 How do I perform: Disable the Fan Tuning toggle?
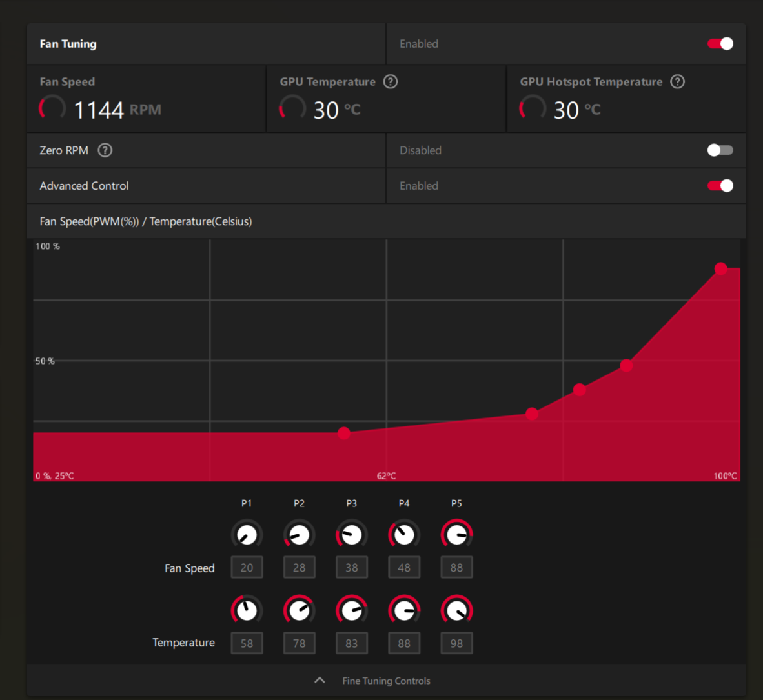[720, 44]
